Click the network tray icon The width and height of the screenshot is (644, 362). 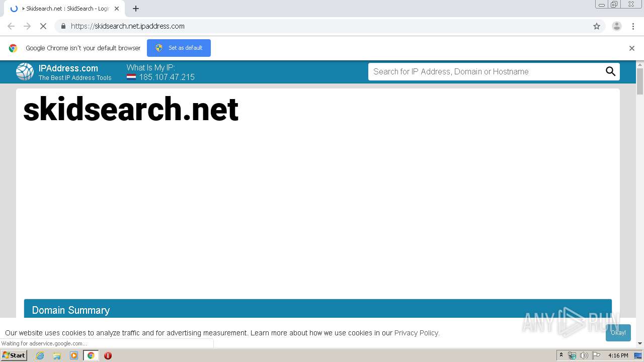pyautogui.click(x=572, y=355)
